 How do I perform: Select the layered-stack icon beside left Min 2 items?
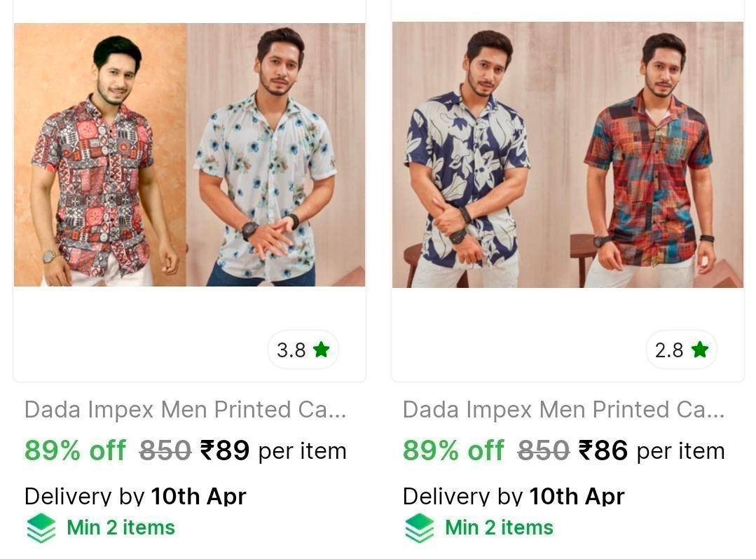pos(40,527)
